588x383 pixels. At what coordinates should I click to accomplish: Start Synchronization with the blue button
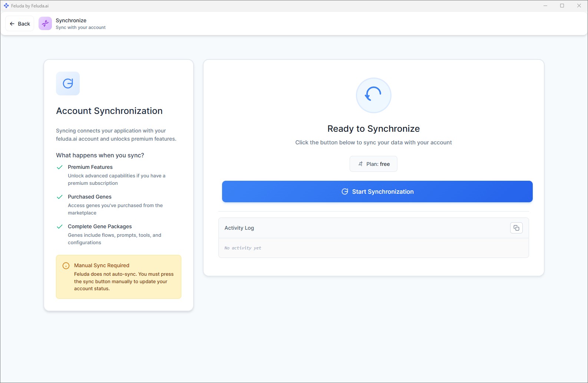pyautogui.click(x=377, y=191)
